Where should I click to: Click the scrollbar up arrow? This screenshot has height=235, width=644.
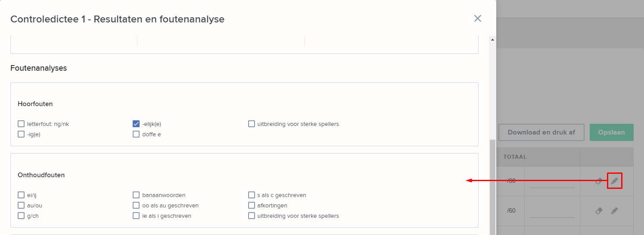[x=492, y=40]
